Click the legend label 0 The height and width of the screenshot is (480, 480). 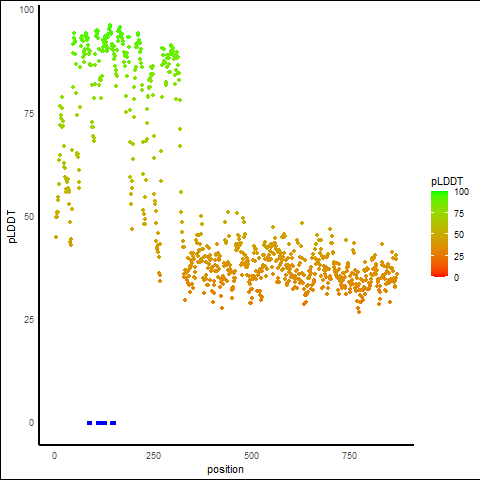[x=456, y=278]
